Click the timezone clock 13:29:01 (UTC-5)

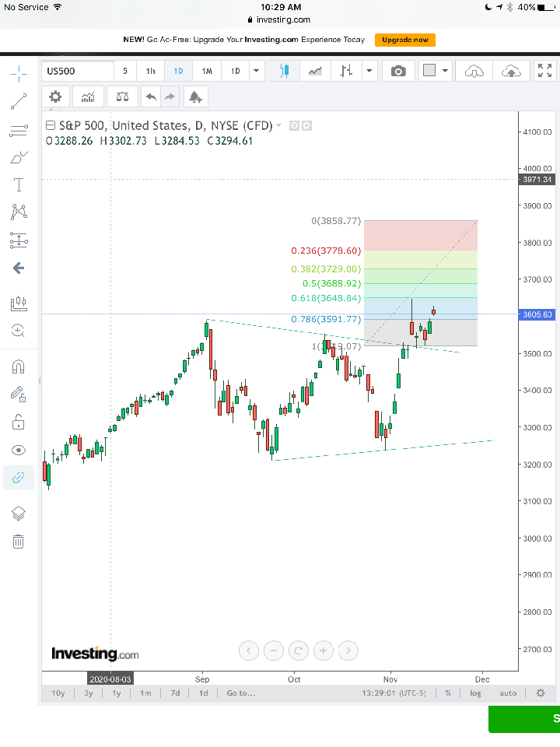pos(394,693)
